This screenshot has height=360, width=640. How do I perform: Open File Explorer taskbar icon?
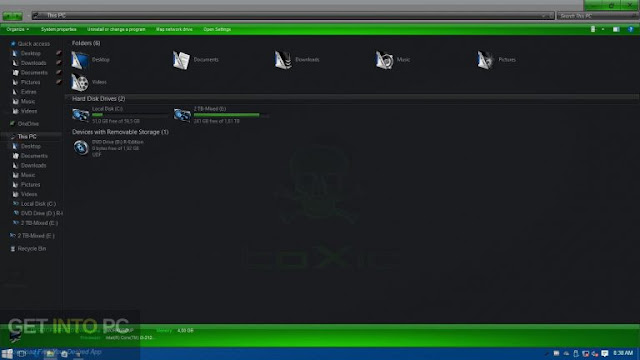pos(50,354)
